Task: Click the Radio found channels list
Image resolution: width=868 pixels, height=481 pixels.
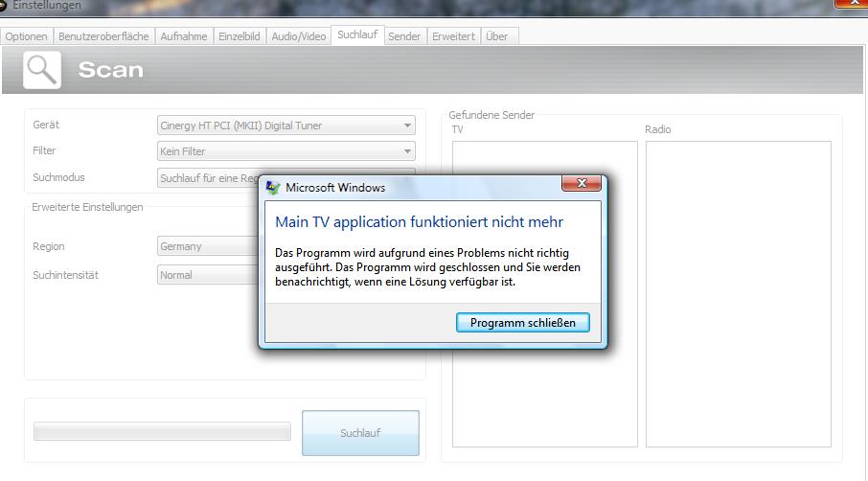Action: (739, 294)
